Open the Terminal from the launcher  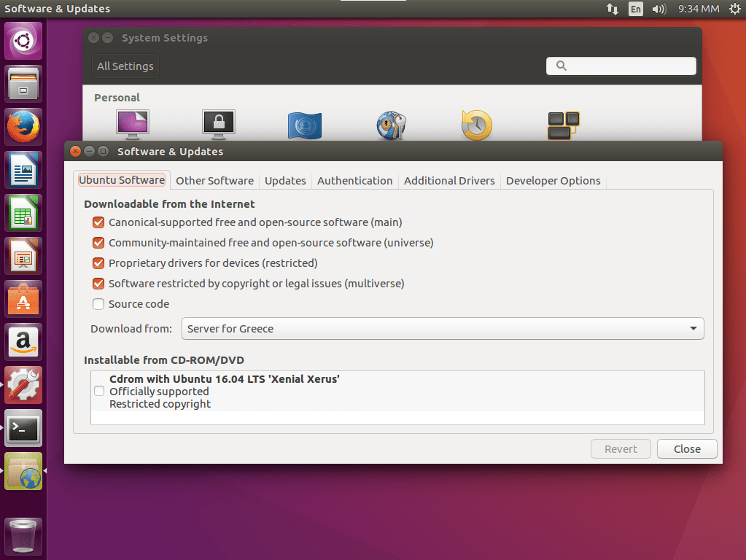23,428
